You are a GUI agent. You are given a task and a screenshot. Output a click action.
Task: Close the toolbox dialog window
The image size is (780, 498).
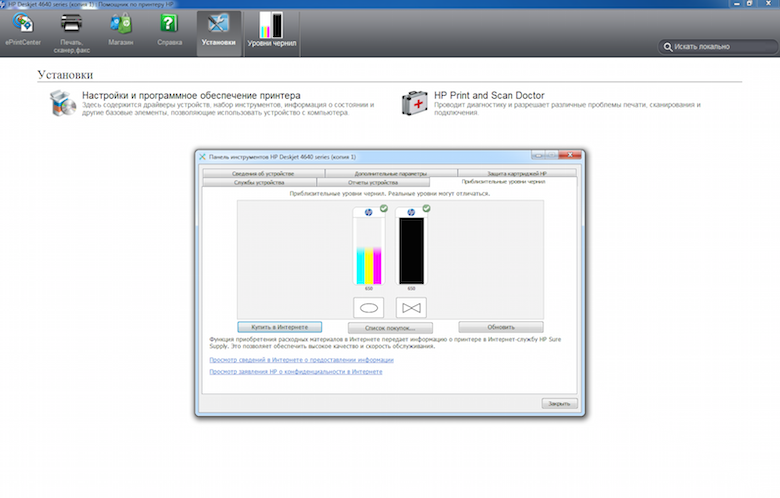(x=570, y=155)
